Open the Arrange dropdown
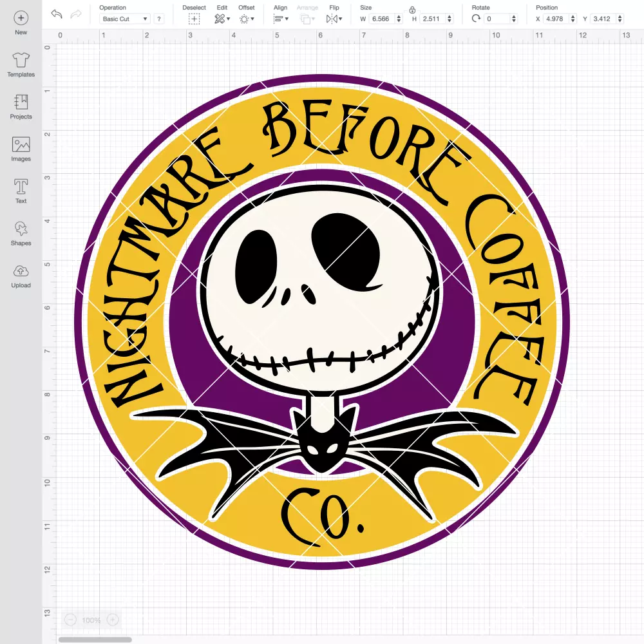The image size is (644, 644). [307, 19]
